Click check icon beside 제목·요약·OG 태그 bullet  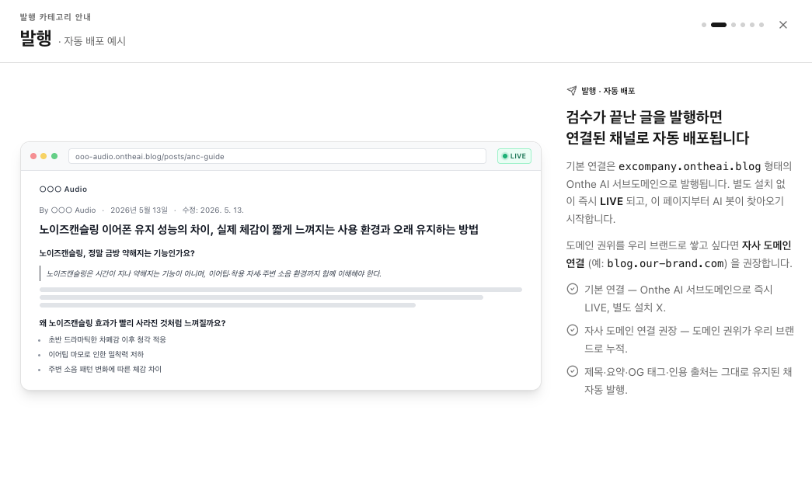pos(572,371)
